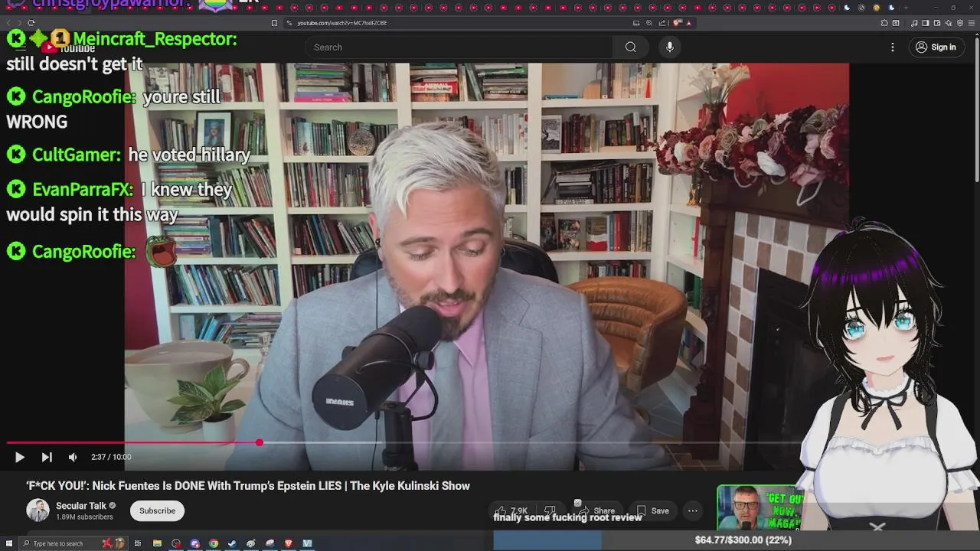Open Leo AI sparkle icon
This screenshot has height=551, width=980.
tap(949, 23)
